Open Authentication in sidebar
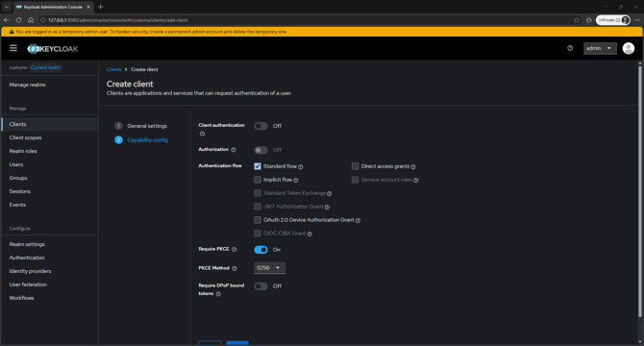 [27, 258]
